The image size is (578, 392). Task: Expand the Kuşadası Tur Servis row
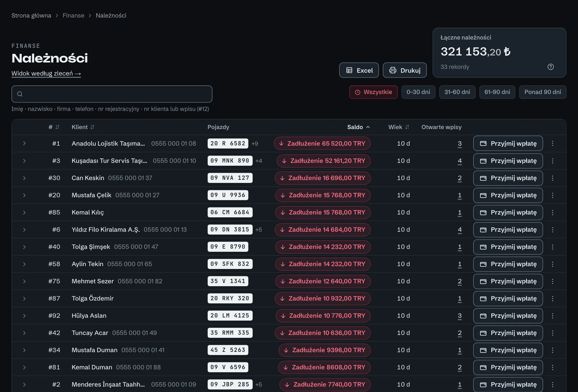[24, 161]
